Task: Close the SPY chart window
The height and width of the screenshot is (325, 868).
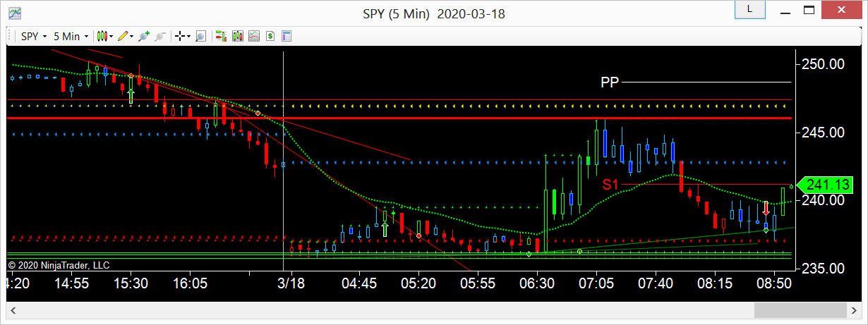Action: [x=843, y=9]
